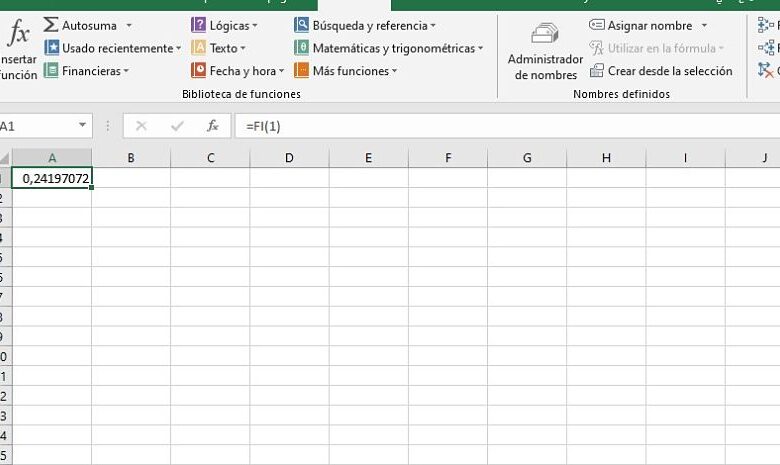
Task: Select cell A1 containing 0,24197072
Action: (x=52, y=179)
